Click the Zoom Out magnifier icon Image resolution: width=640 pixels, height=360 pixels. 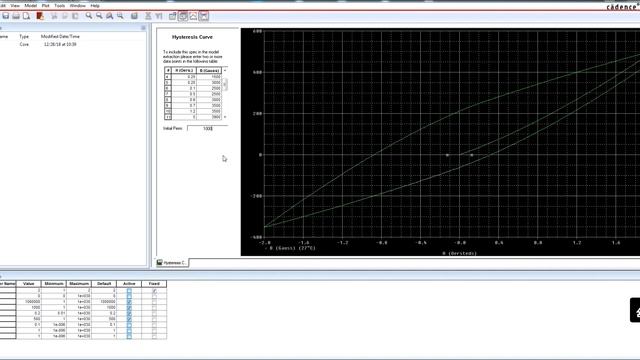tap(99, 16)
